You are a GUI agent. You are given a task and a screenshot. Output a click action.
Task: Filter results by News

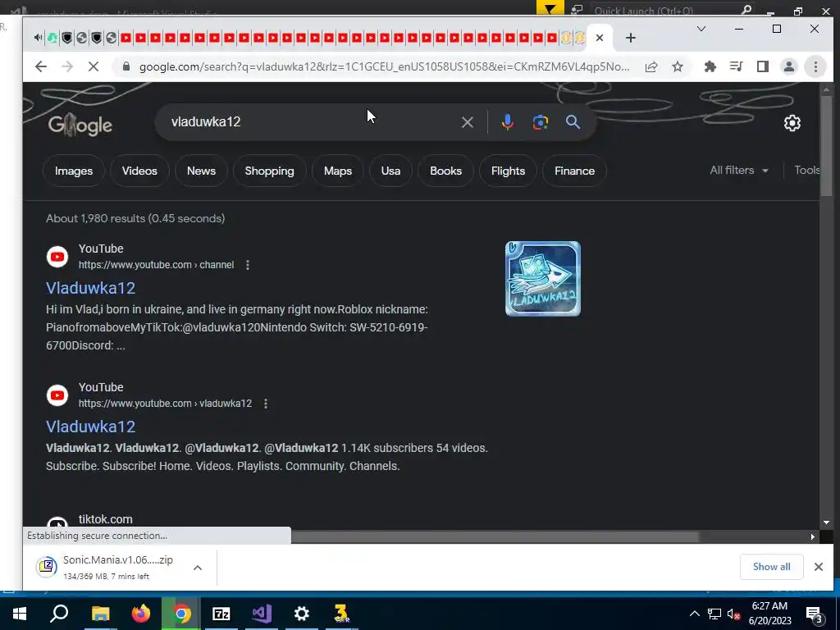point(202,171)
